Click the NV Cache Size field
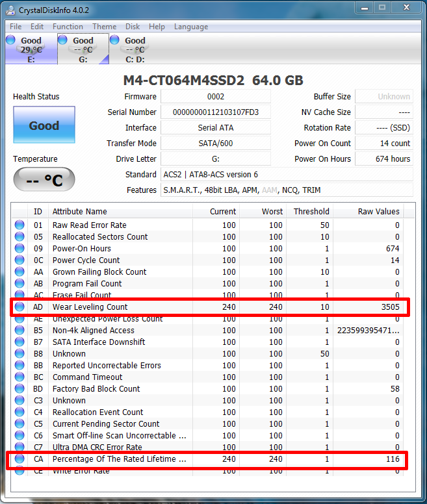The height and width of the screenshot is (504, 427). [384, 112]
